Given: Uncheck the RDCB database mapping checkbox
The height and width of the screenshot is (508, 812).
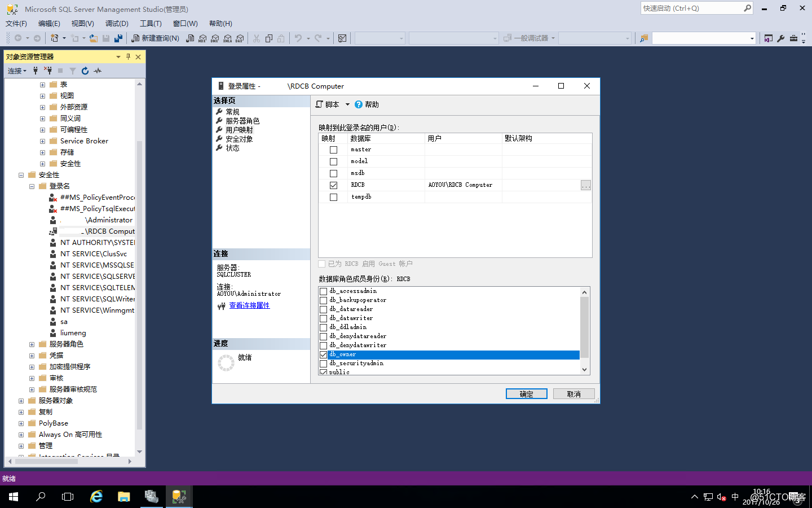Looking at the screenshot, I should (334, 185).
